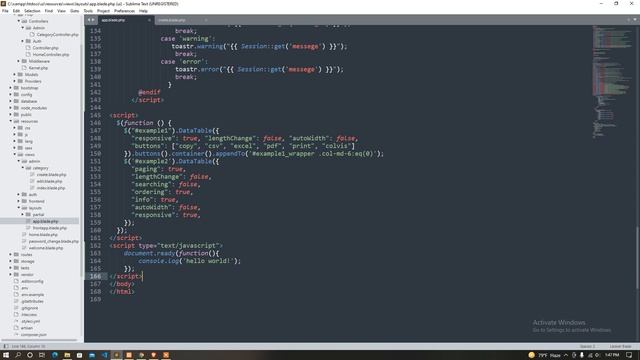
Task: Expand the storage folder
Action: pyautogui.click(x=11, y=261)
